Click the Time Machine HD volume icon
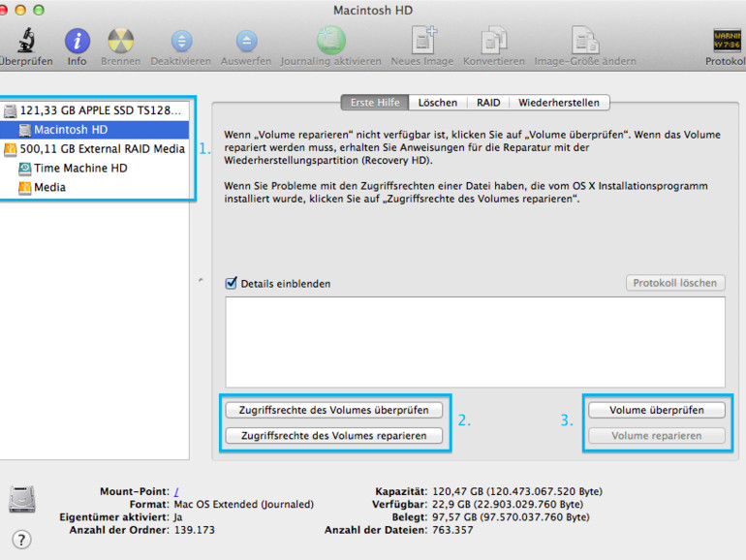Viewport: 746px width, 560px height. coord(25,169)
